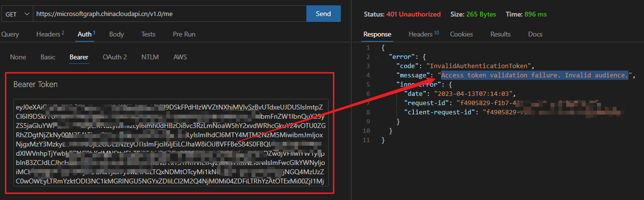Open the Body tab

point(116,34)
